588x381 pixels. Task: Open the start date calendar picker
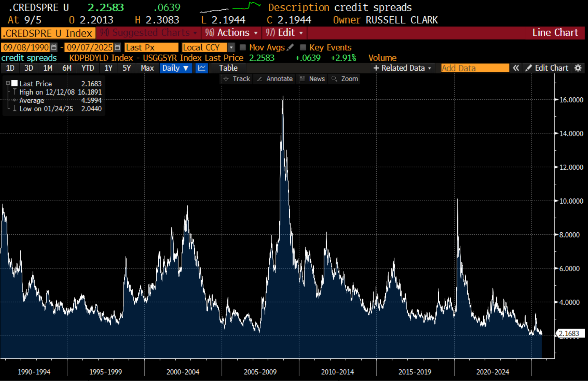click(x=54, y=47)
